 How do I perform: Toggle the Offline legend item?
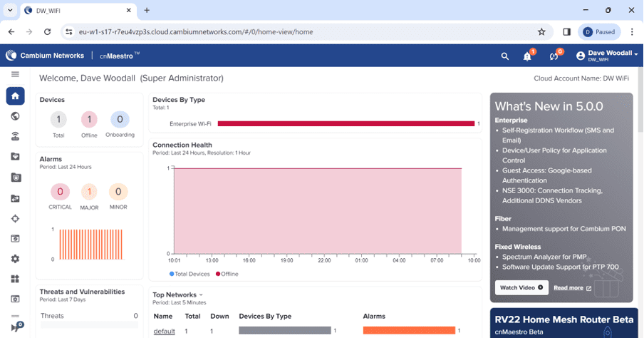click(x=227, y=274)
